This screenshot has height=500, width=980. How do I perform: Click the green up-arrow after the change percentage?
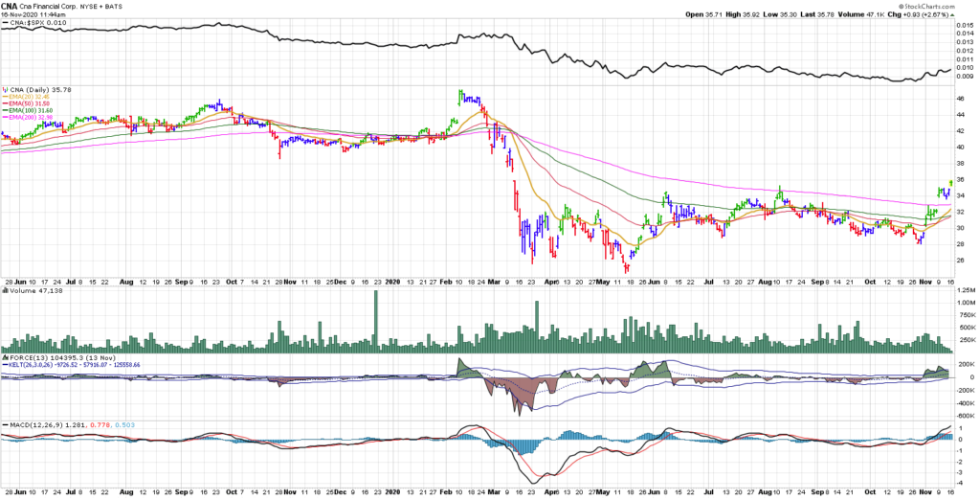[954, 13]
